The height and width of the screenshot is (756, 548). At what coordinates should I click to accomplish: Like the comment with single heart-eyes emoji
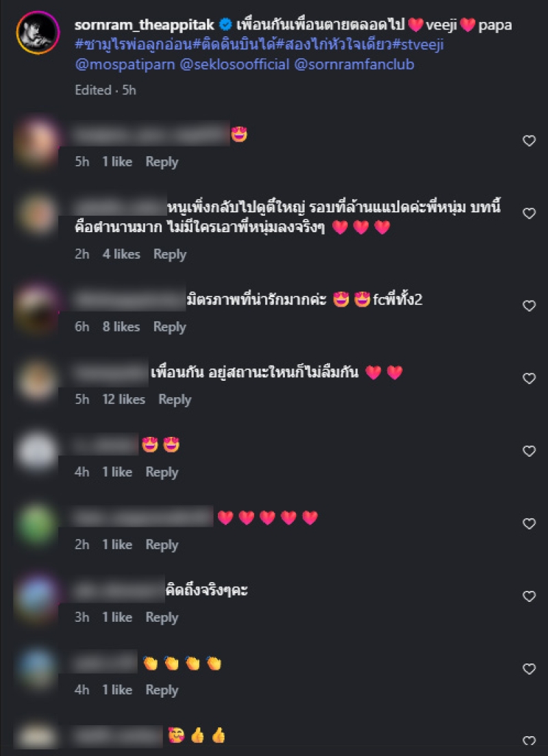click(530, 141)
